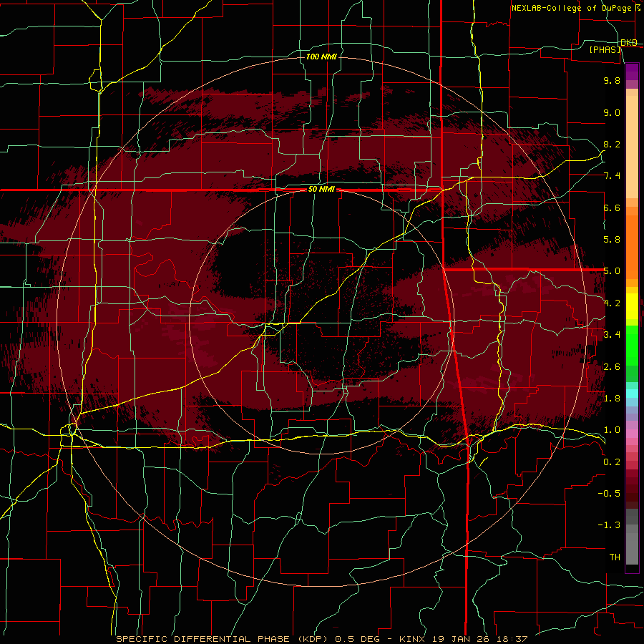This screenshot has height=644, width=644.
Task: Click the 2.6 value on the color scale
Action: coord(612,367)
